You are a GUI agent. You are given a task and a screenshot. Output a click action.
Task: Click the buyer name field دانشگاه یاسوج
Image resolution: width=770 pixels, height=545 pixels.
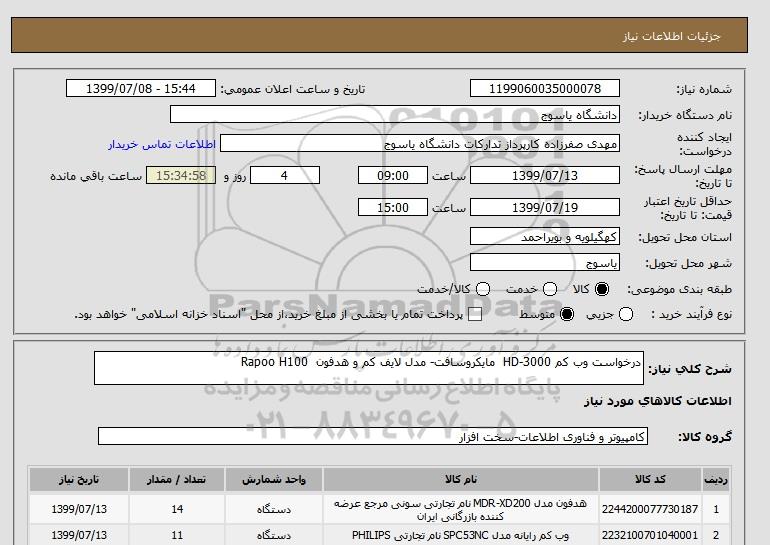point(395,114)
